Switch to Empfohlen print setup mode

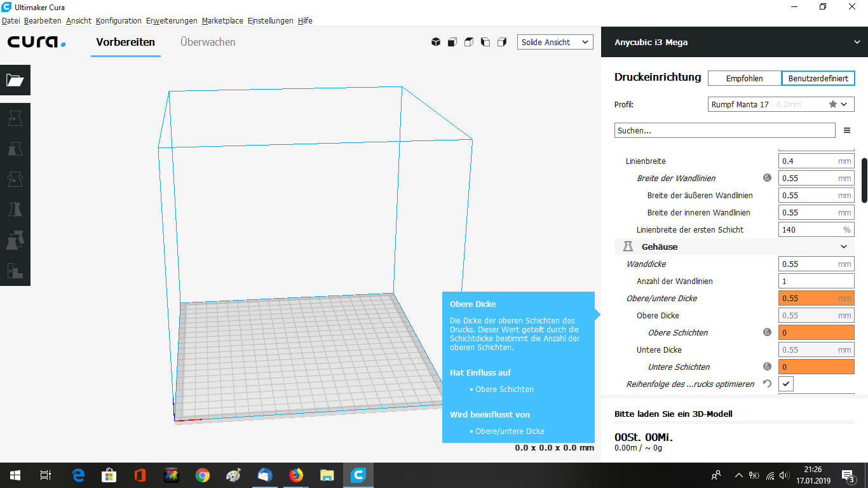click(x=744, y=78)
